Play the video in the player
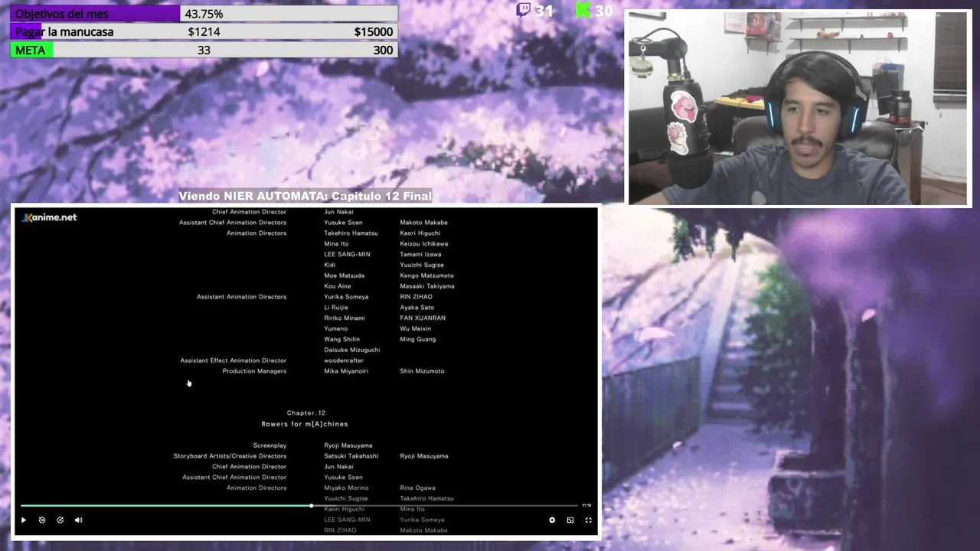Viewport: 980px width, 551px height. 24,520
